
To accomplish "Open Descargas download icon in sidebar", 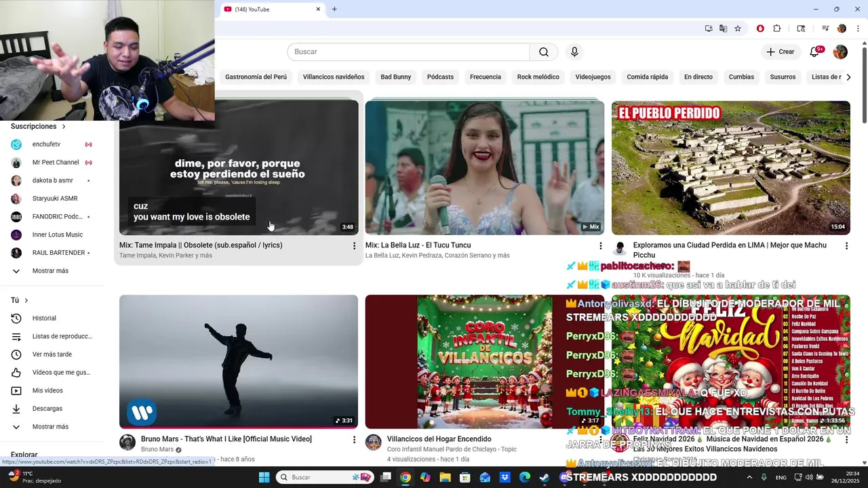I will [x=16, y=409].
